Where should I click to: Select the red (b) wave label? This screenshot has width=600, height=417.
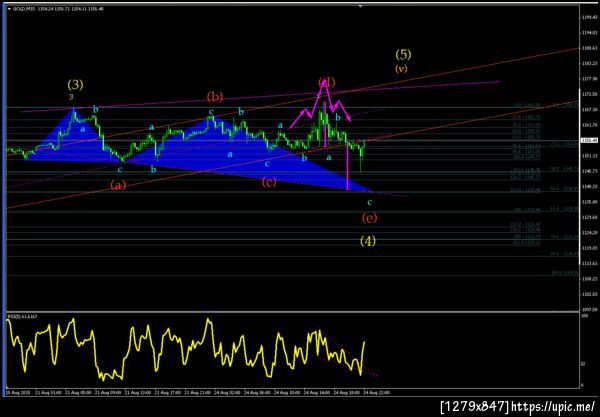coord(215,97)
